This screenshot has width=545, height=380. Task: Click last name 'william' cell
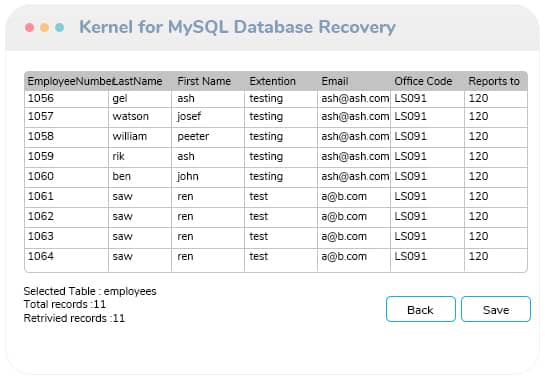coord(140,137)
